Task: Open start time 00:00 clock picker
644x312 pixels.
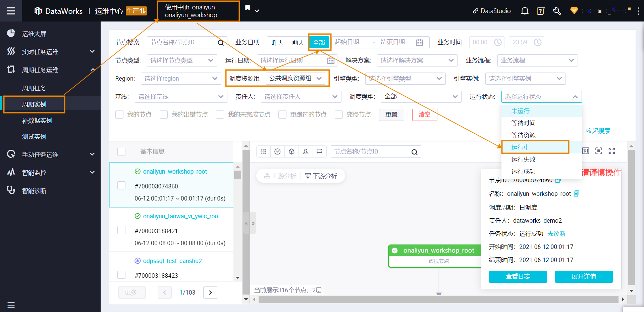Action: 498,42
